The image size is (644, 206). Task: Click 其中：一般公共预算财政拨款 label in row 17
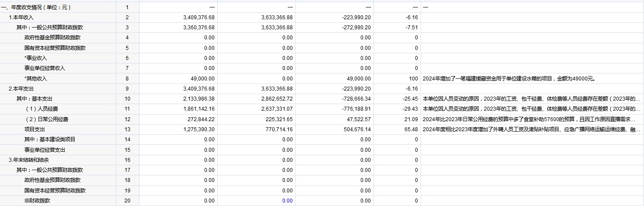(x=50, y=170)
